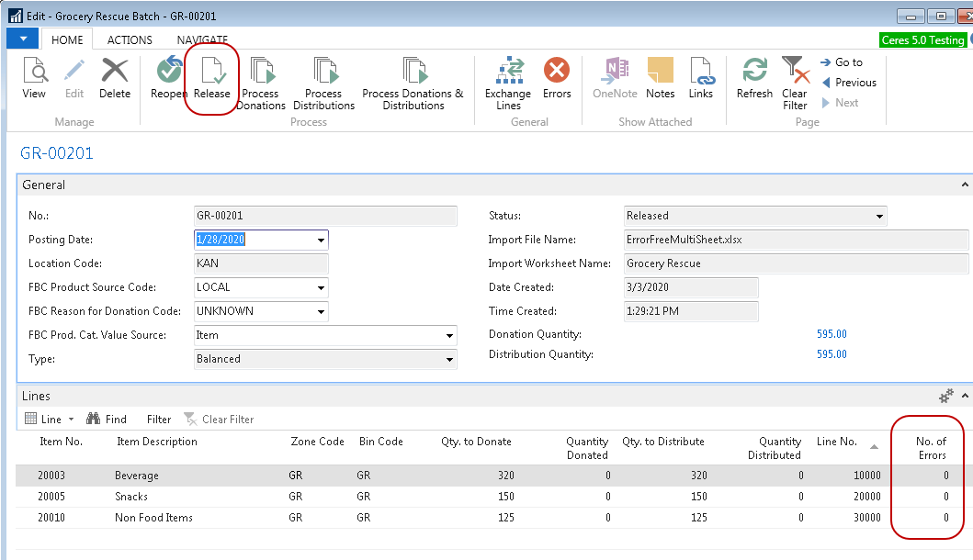Open the Posting Date dropdown
The height and width of the screenshot is (560, 973).
click(321, 241)
